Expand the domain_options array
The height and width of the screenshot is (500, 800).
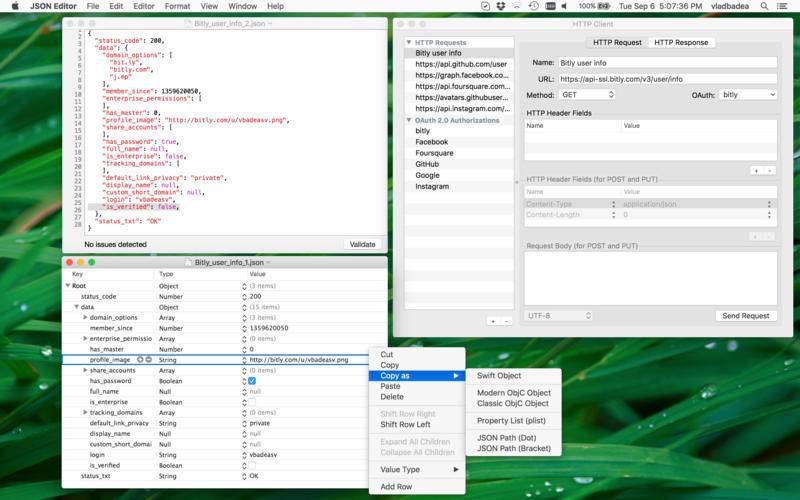pyautogui.click(x=85, y=317)
